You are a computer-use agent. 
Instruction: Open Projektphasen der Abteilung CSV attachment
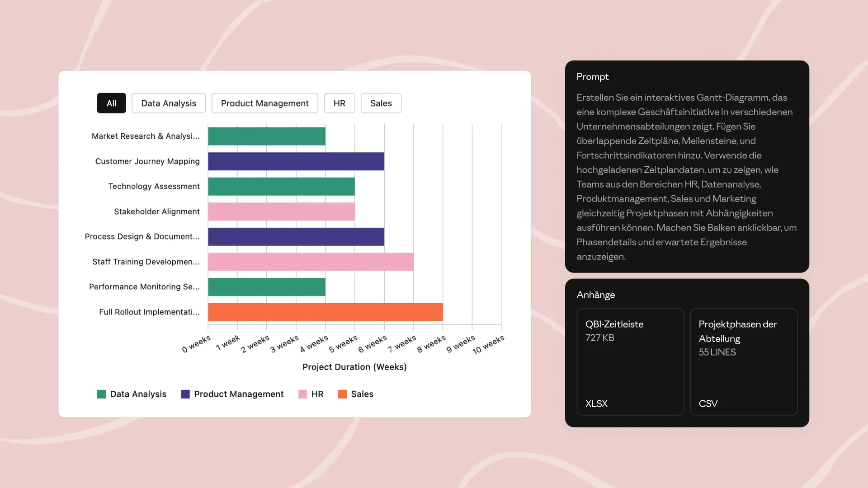(x=743, y=361)
